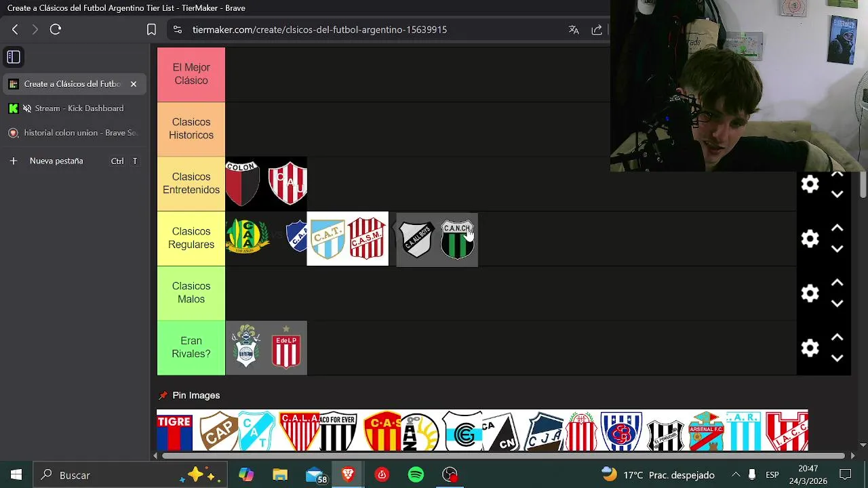Move Clasicos Regulares row up
This screenshot has width=868, height=488.
coord(837,228)
